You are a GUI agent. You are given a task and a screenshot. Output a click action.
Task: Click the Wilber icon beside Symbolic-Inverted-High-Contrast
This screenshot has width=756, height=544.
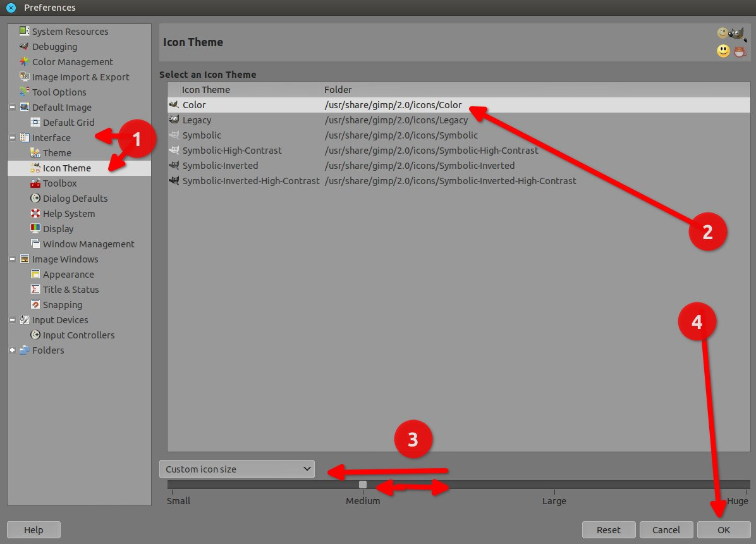pos(174,180)
